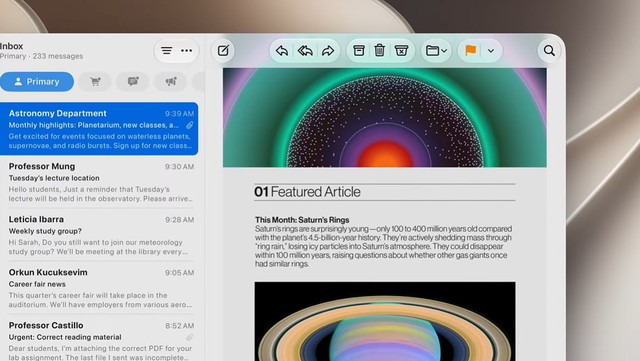This screenshot has height=361, width=640.
Task: Click the 9:05 AM timestamp
Action: coord(179,273)
